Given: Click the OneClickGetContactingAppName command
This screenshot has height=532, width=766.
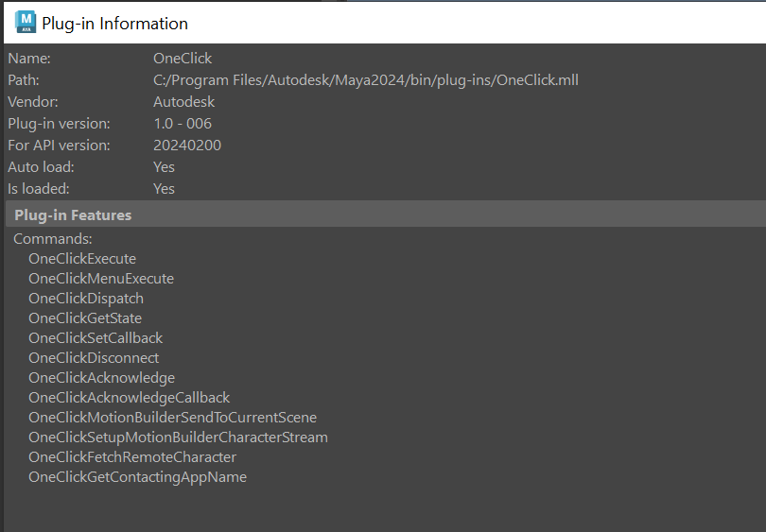Looking at the screenshot, I should point(137,477).
